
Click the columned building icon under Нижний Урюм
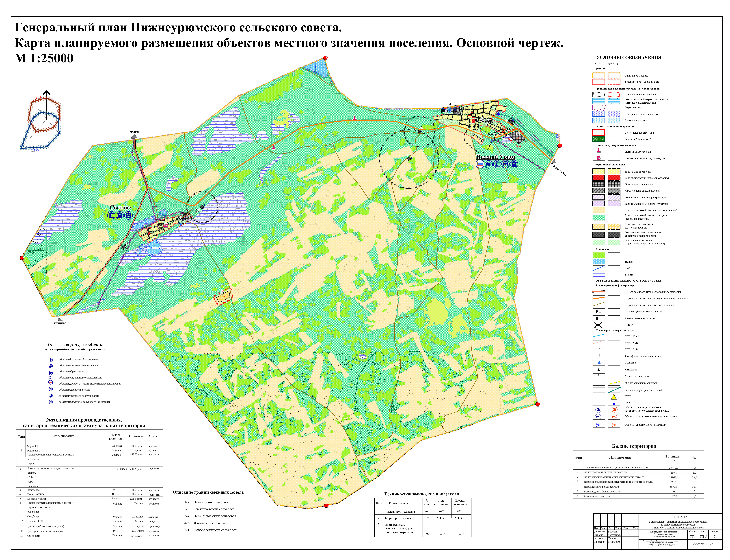(497, 164)
